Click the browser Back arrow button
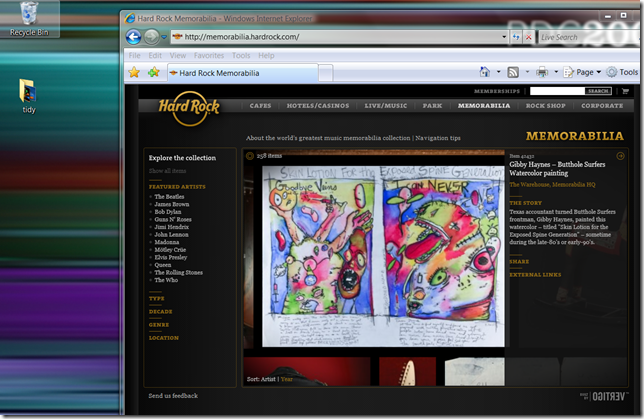644x419 pixels. (x=133, y=37)
